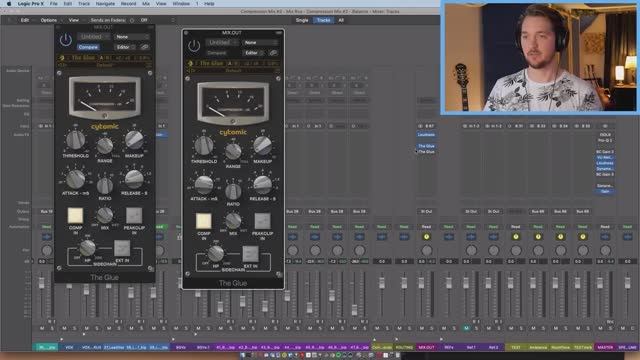
Task: Toggle Peak Clip In button in left plugin
Action: [x=134, y=216]
